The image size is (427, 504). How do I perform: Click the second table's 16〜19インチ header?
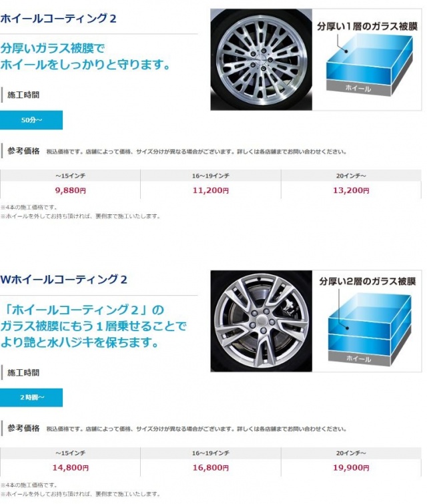[x=211, y=453]
